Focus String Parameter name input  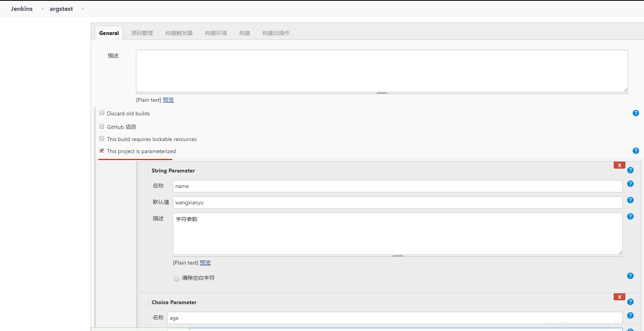(x=398, y=186)
